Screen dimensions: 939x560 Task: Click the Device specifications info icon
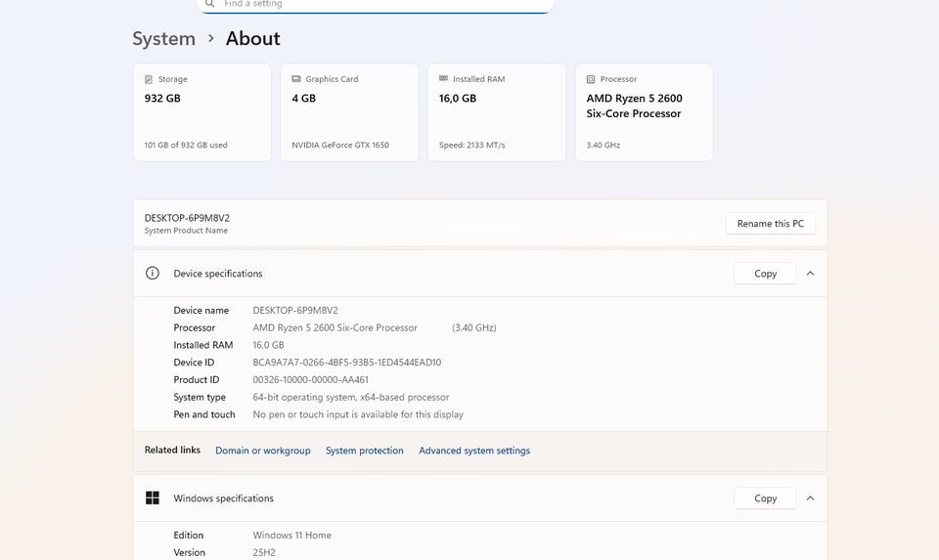pos(152,274)
